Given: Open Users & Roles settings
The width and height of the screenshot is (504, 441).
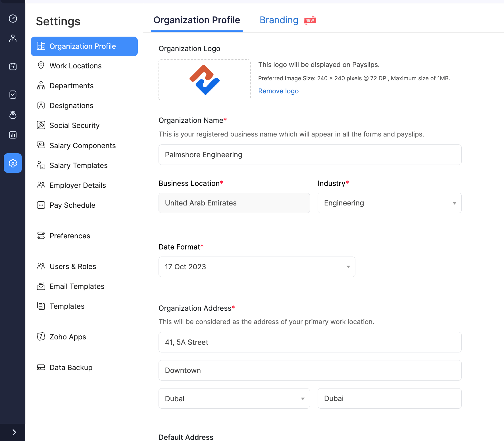Looking at the screenshot, I should coord(73,266).
